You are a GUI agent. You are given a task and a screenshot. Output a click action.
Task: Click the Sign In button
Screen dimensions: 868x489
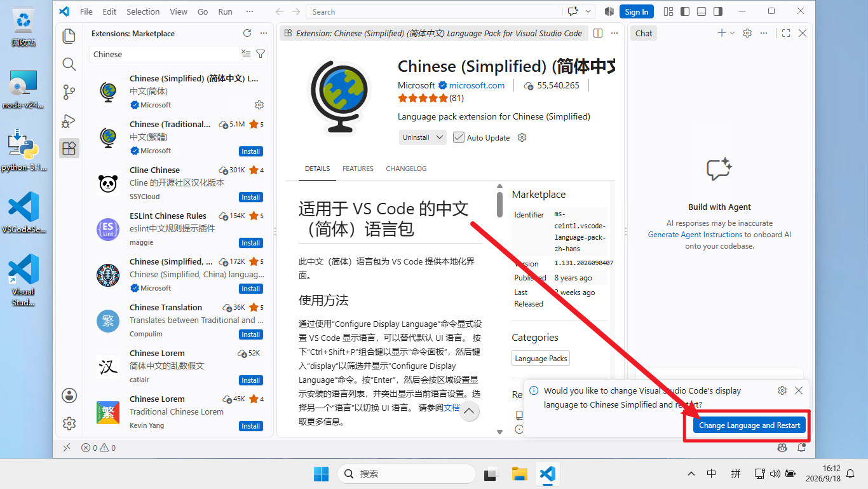click(636, 11)
